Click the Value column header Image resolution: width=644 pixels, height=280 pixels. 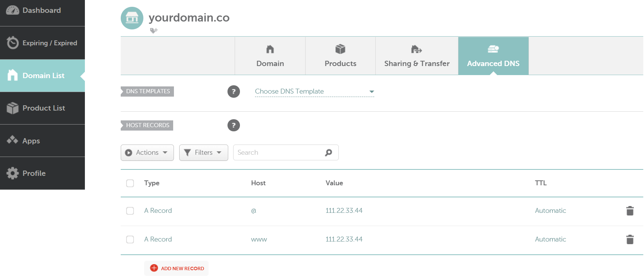click(334, 183)
